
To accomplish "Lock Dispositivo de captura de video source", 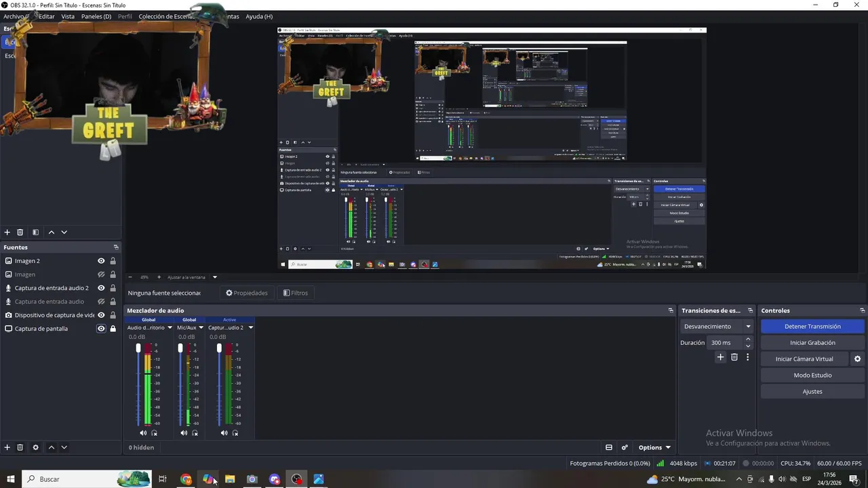I will (x=113, y=315).
